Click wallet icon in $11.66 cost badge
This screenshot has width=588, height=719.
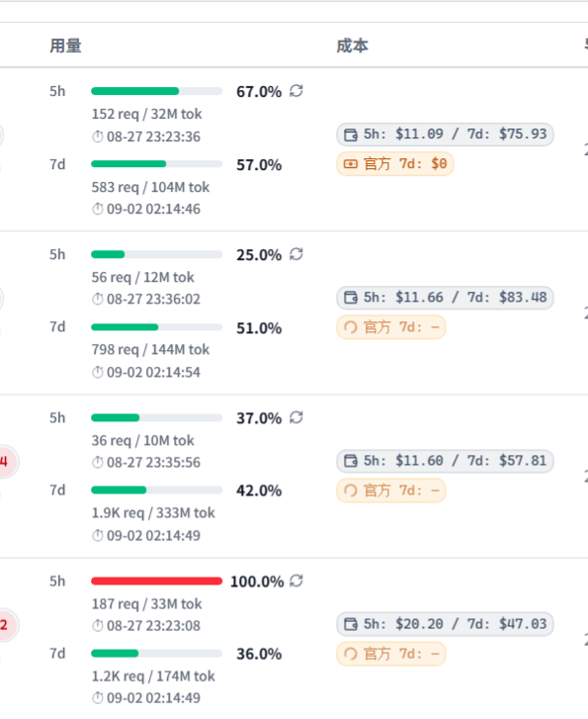351,298
